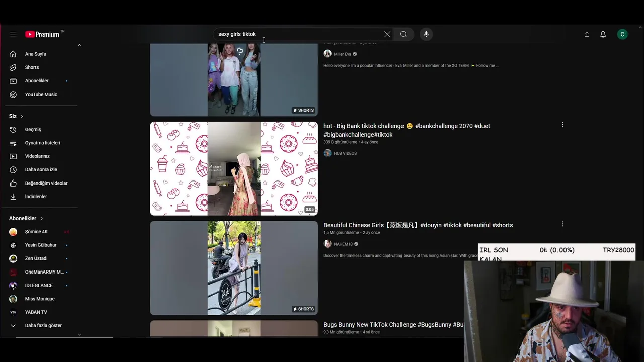Viewport: 644px width, 362px height.
Task: Open the Miller Eva channel name
Action: (x=342, y=54)
